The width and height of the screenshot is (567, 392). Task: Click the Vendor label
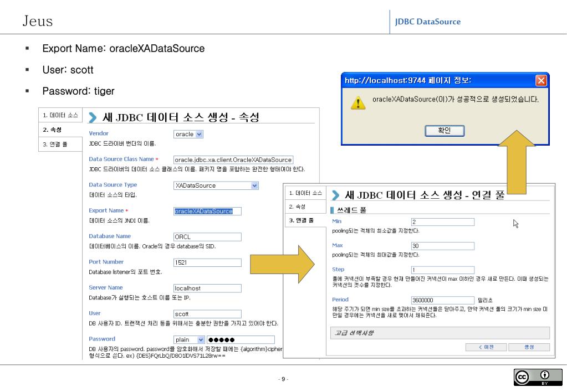click(x=98, y=133)
